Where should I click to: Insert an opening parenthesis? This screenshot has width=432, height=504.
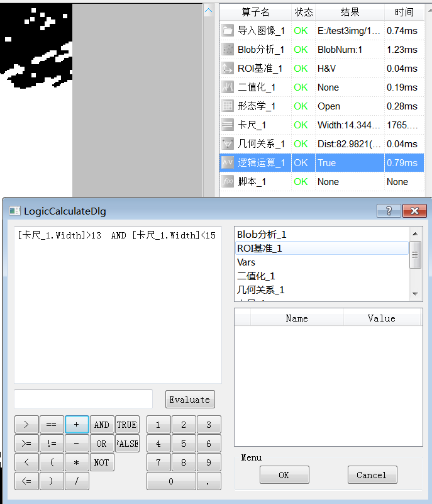(x=52, y=462)
